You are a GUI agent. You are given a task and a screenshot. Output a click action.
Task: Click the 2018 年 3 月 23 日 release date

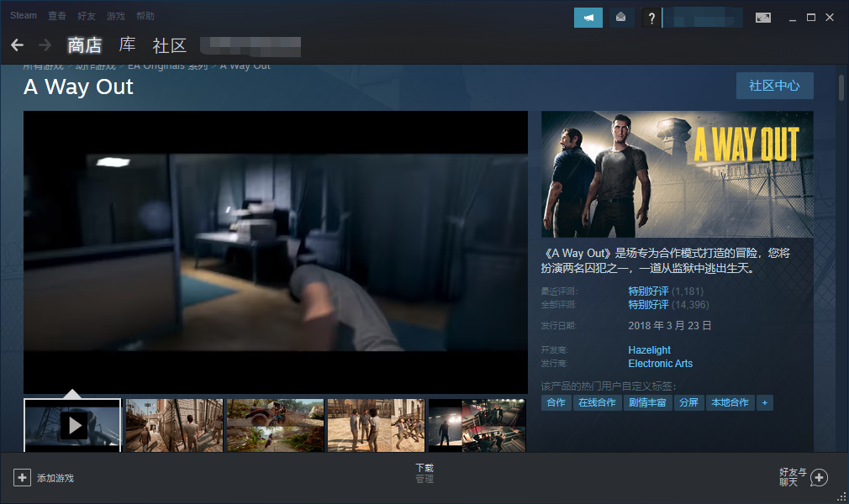point(670,325)
